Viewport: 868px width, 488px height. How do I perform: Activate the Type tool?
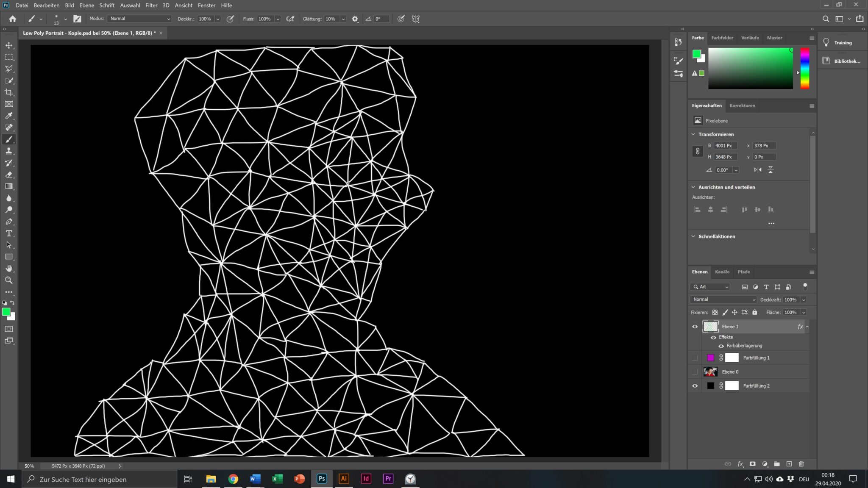point(9,233)
